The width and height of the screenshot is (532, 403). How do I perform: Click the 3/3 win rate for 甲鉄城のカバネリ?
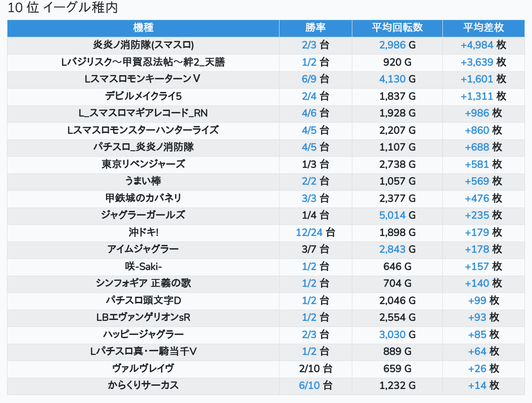pos(309,198)
